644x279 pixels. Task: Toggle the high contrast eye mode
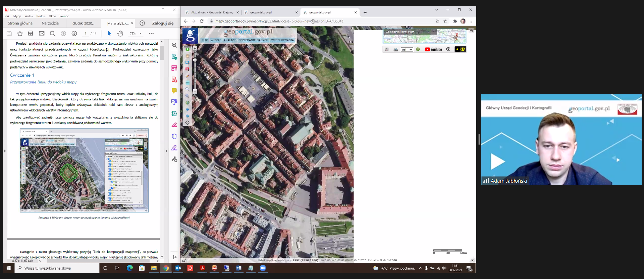[460, 49]
